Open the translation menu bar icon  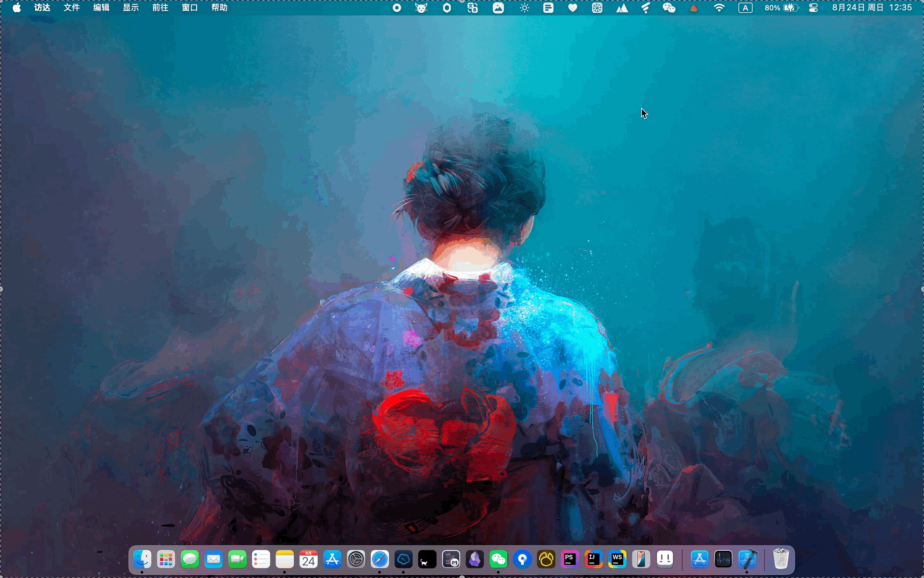[x=473, y=8]
